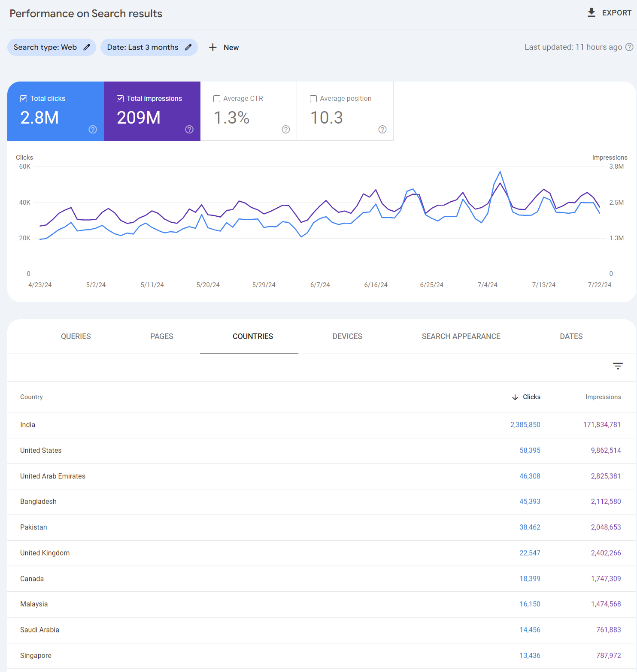Sort table by Clicks column header
This screenshot has width=637, height=672.
pos(531,397)
